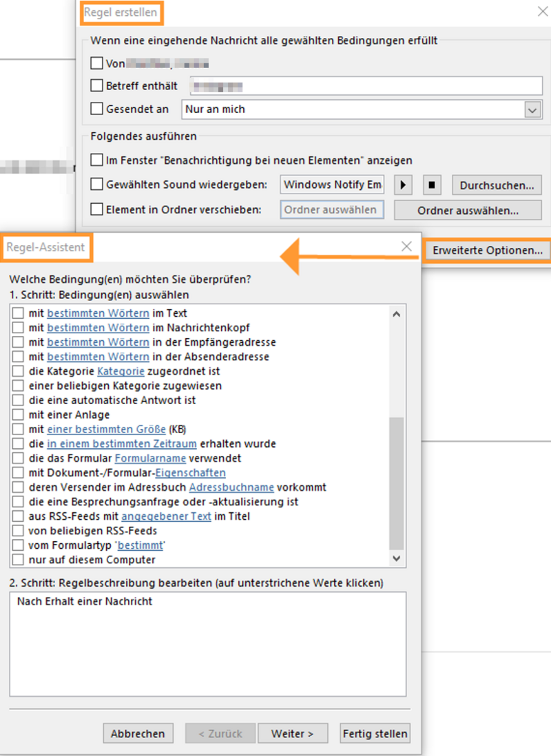Viewport: 551px width, 756px height.
Task: Browse for a sound with Durchsuchen
Action: 497,185
